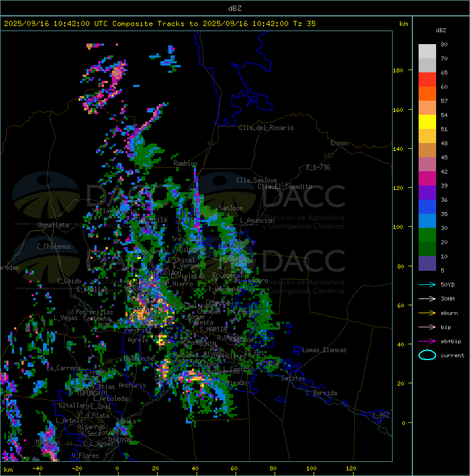Click the light blue 35 dBZ swatch

tap(427, 221)
